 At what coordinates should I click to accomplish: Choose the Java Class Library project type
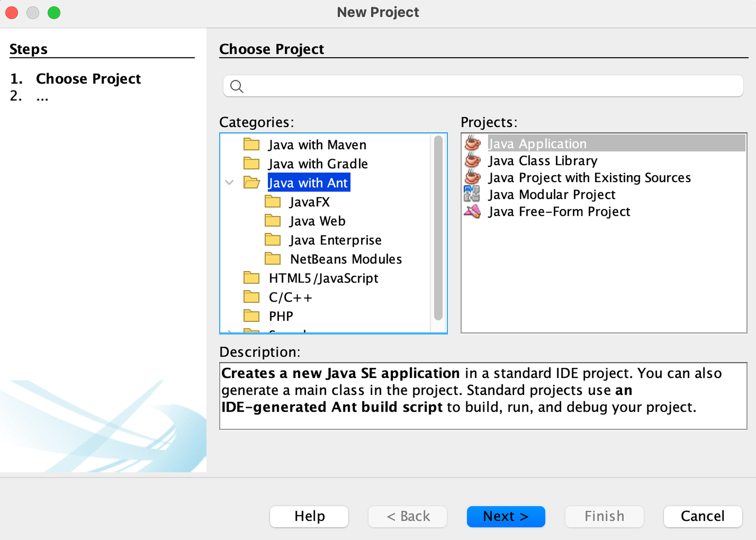tap(543, 161)
